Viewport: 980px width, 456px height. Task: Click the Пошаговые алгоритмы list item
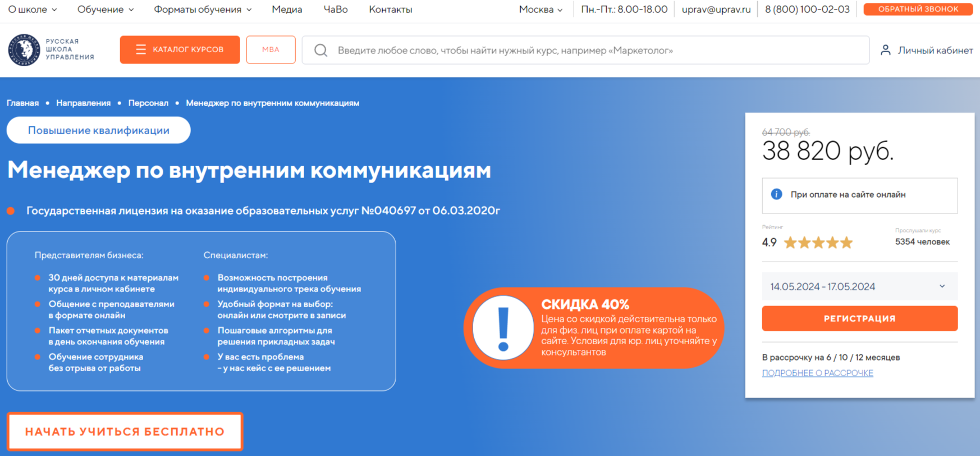276,336
